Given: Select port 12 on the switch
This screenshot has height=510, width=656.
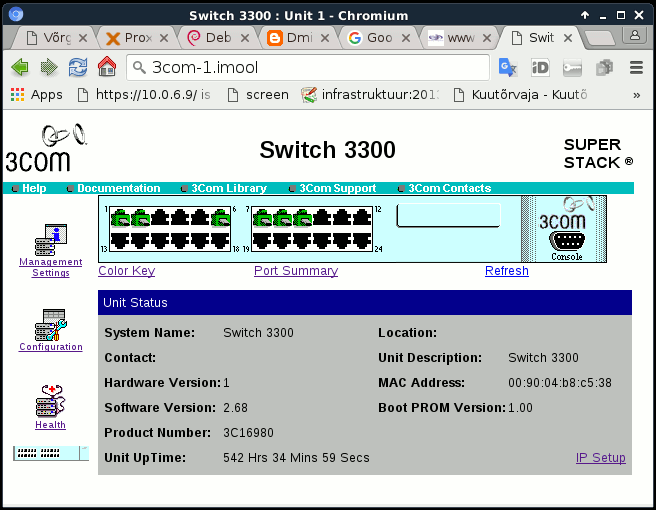Looking at the screenshot, I should (x=362, y=218).
